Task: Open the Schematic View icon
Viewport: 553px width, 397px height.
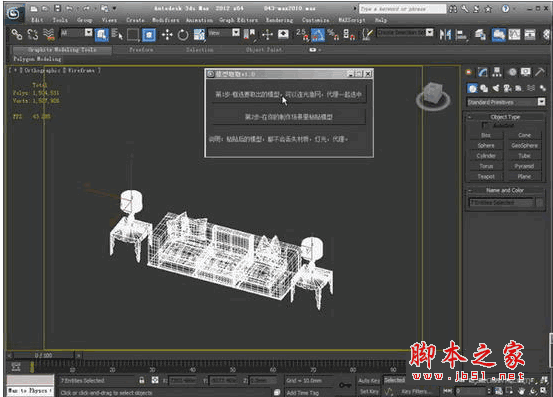Action: pyautogui.click(x=530, y=35)
